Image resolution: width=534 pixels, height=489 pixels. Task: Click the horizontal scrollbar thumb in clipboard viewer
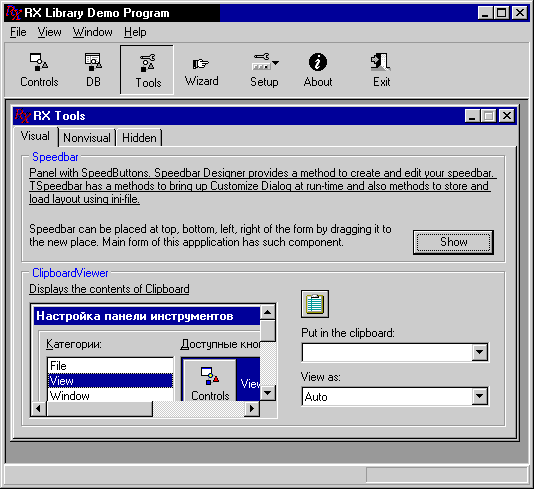(99, 408)
